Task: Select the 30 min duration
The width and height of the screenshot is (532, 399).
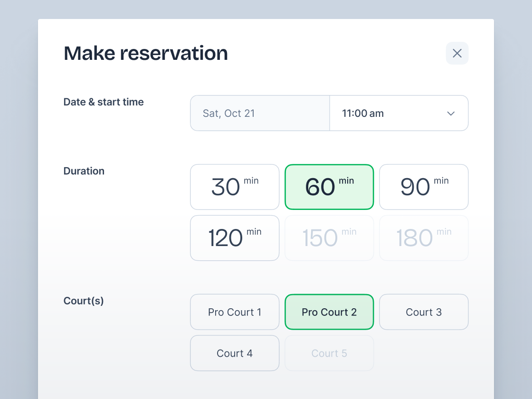Action: (x=235, y=187)
